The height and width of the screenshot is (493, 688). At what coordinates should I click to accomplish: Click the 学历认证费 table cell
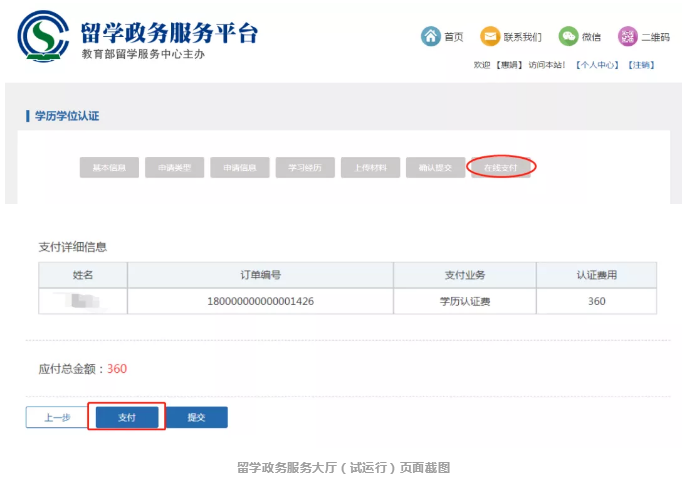pyautogui.click(x=464, y=301)
